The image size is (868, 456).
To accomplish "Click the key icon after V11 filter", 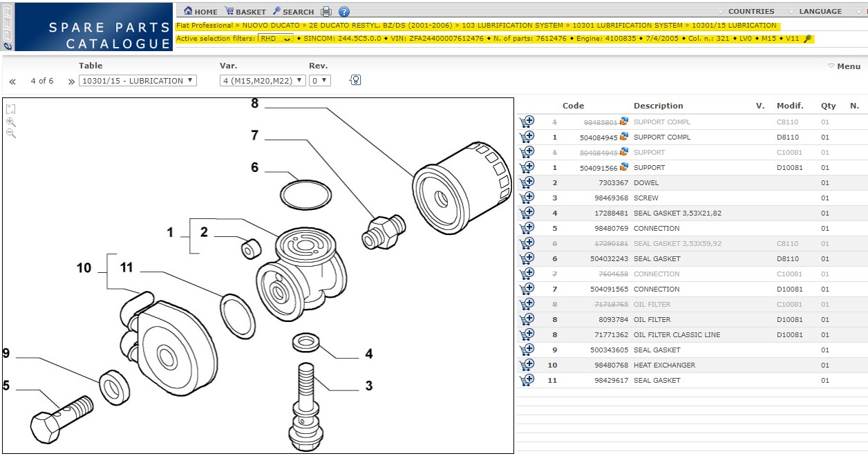I will click(807, 39).
